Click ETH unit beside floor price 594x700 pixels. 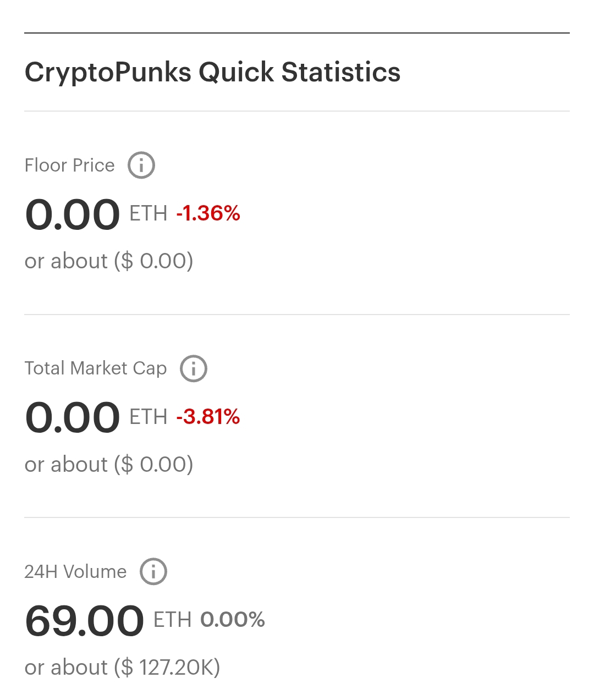tap(148, 213)
